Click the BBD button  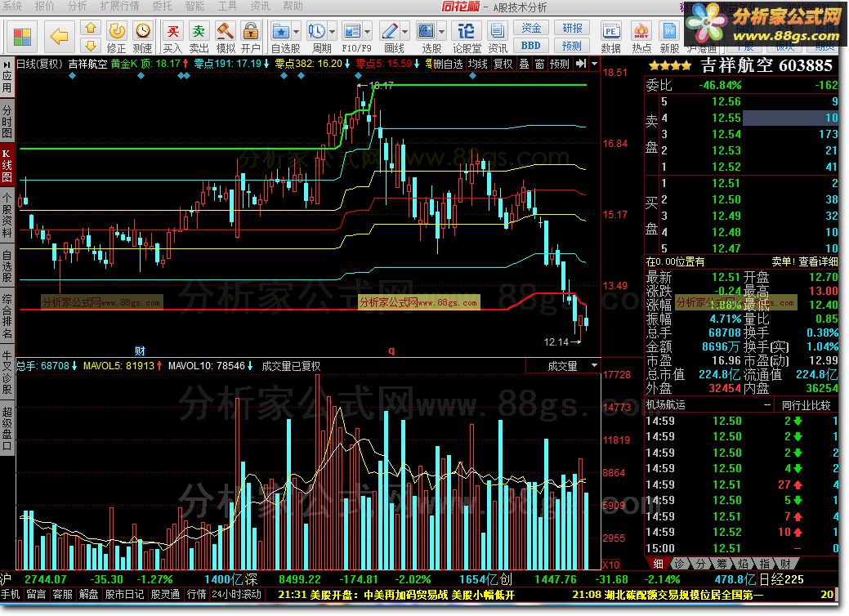pyautogui.click(x=531, y=46)
